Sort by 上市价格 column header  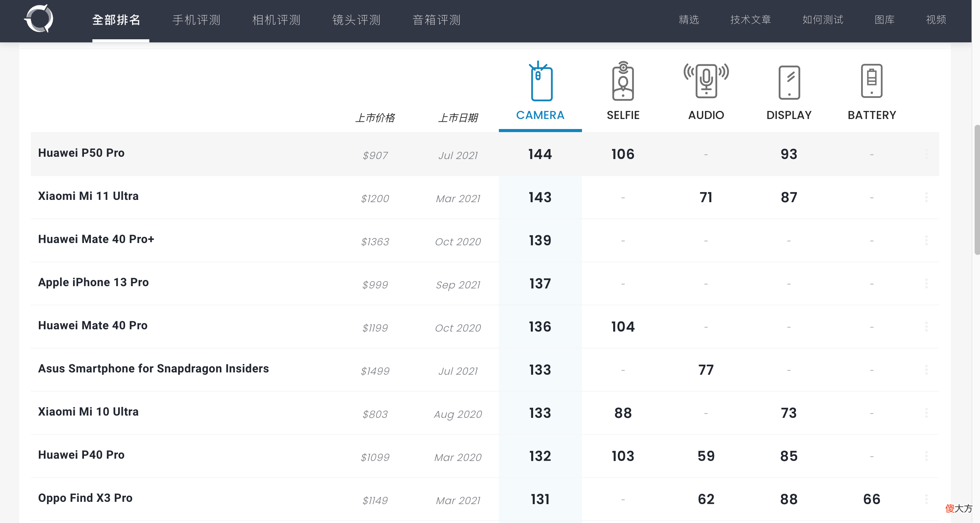click(375, 118)
